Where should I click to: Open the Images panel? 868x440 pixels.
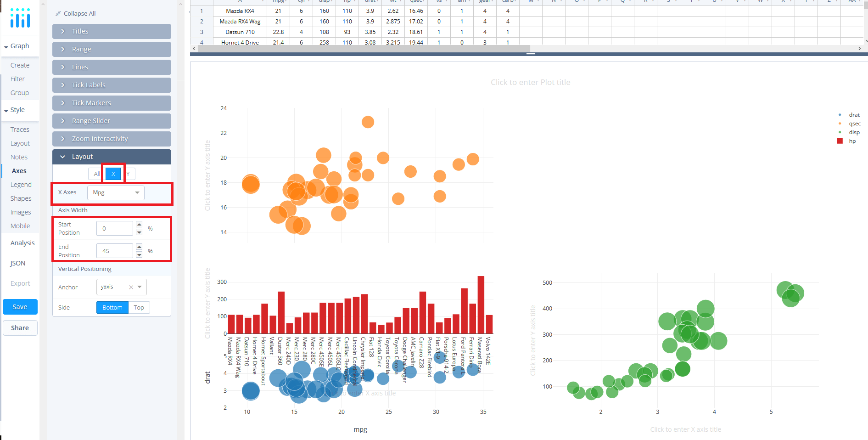click(x=20, y=212)
